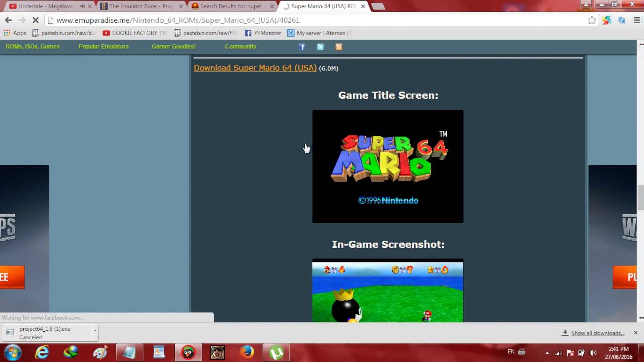The image size is (644, 362).
Task: Click the (6.0M) file size text
Action: click(329, 69)
